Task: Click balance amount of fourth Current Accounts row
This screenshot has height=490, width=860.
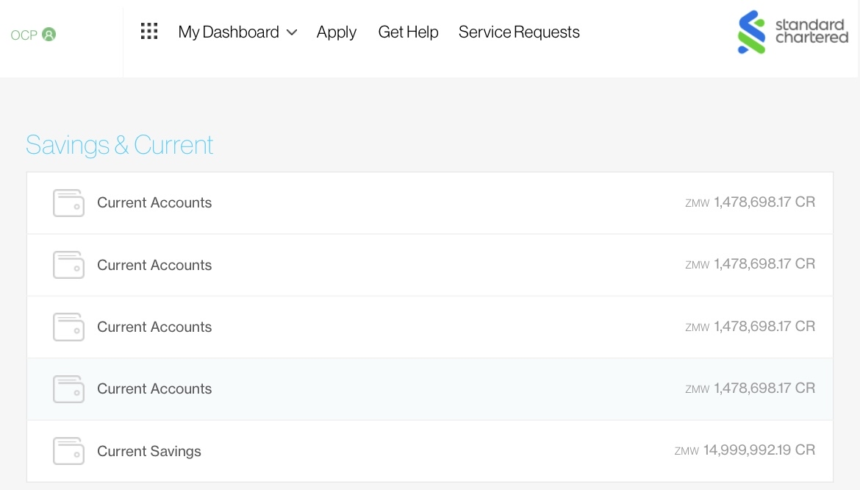Action: [750, 388]
